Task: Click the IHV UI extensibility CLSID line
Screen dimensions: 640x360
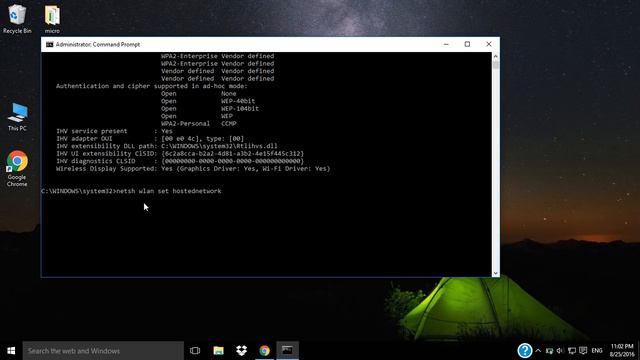Action: tap(180, 153)
